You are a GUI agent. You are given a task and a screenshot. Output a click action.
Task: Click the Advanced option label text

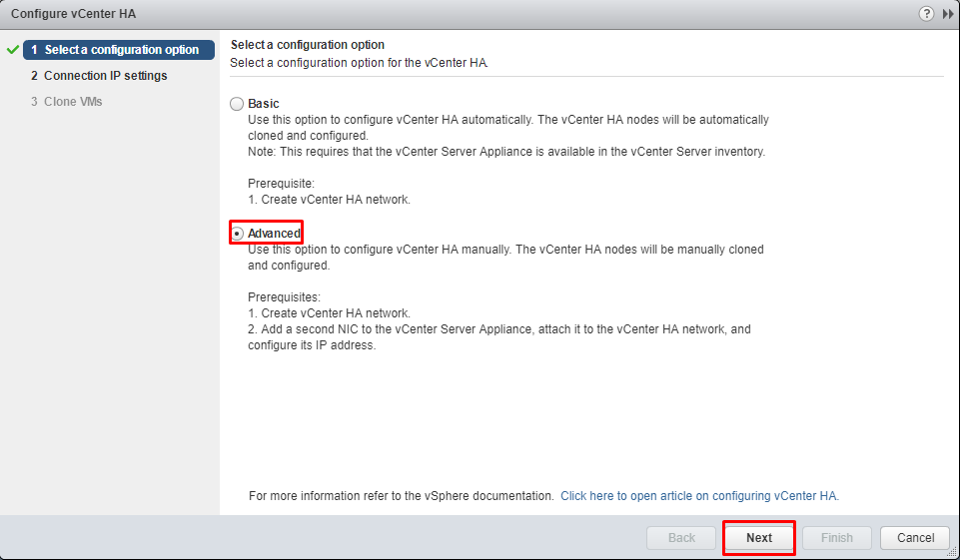point(274,234)
